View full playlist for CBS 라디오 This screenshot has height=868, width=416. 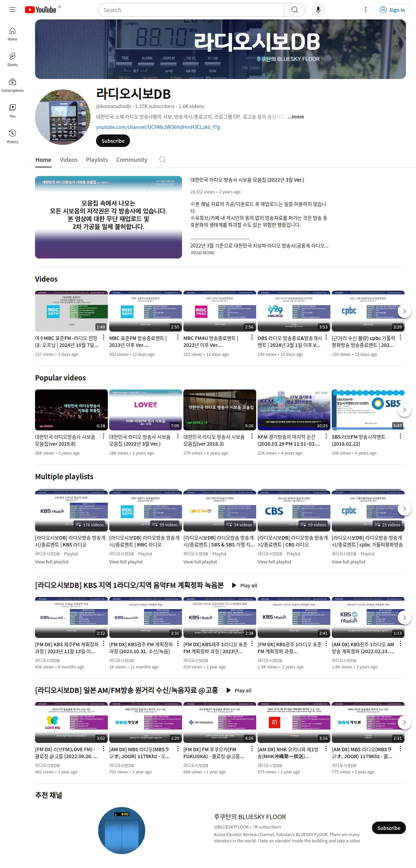[x=274, y=562]
